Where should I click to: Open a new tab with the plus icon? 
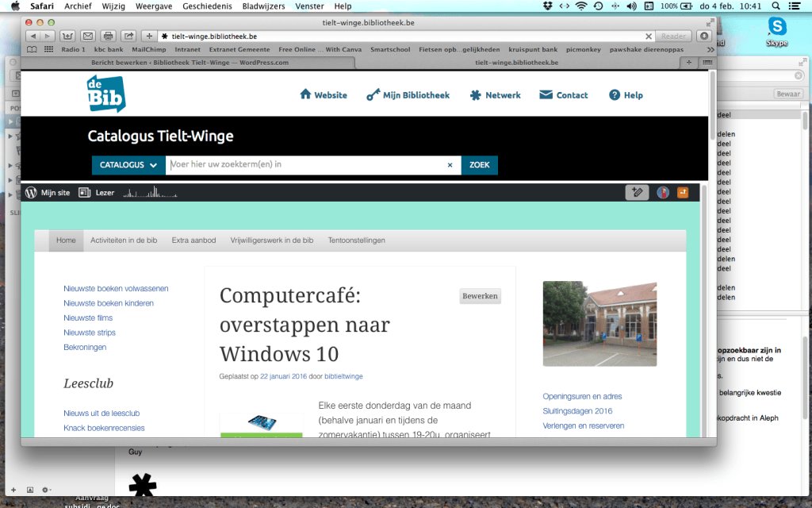tap(149, 35)
